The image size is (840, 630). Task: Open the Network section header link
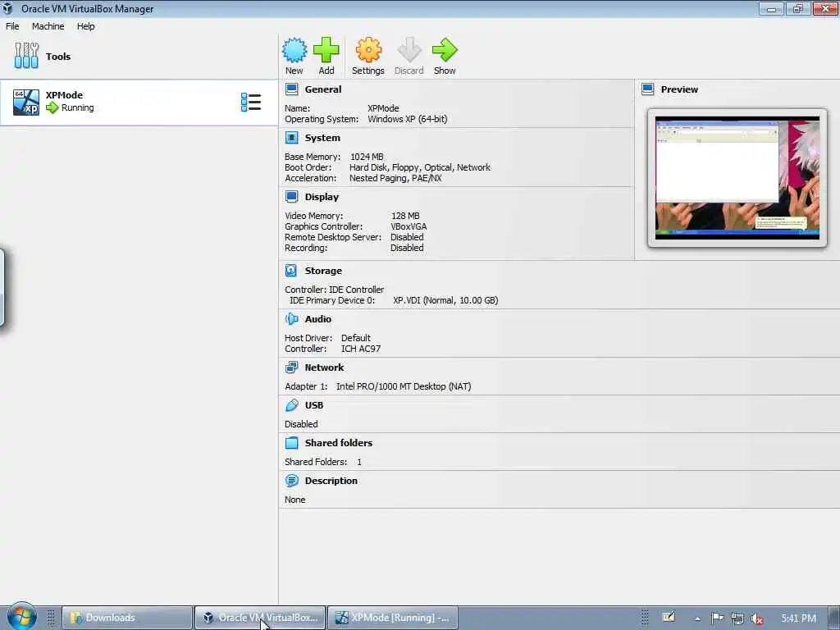coord(324,367)
